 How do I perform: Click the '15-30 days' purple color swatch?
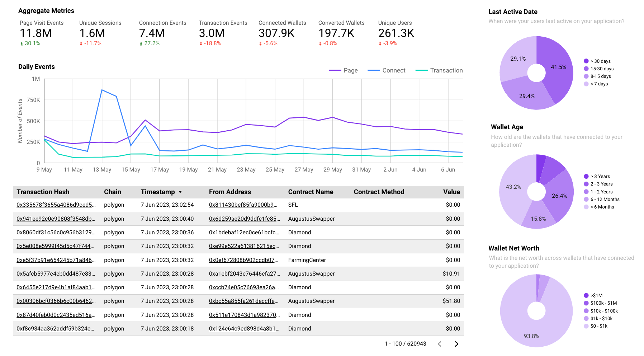(x=586, y=69)
